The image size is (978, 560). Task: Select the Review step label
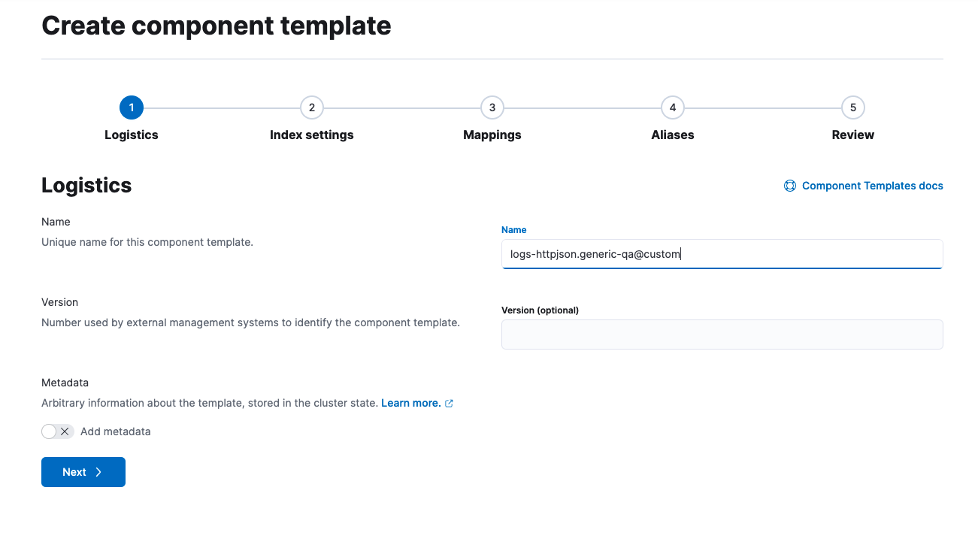pyautogui.click(x=852, y=135)
